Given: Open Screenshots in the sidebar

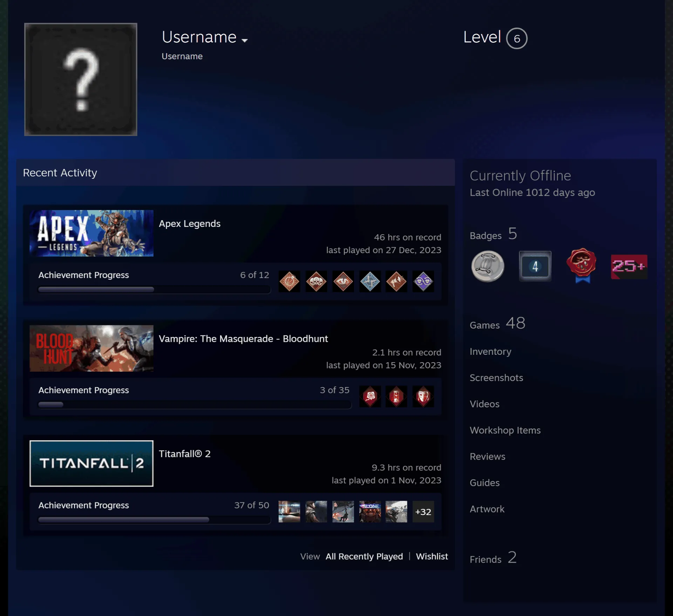Looking at the screenshot, I should (x=496, y=378).
